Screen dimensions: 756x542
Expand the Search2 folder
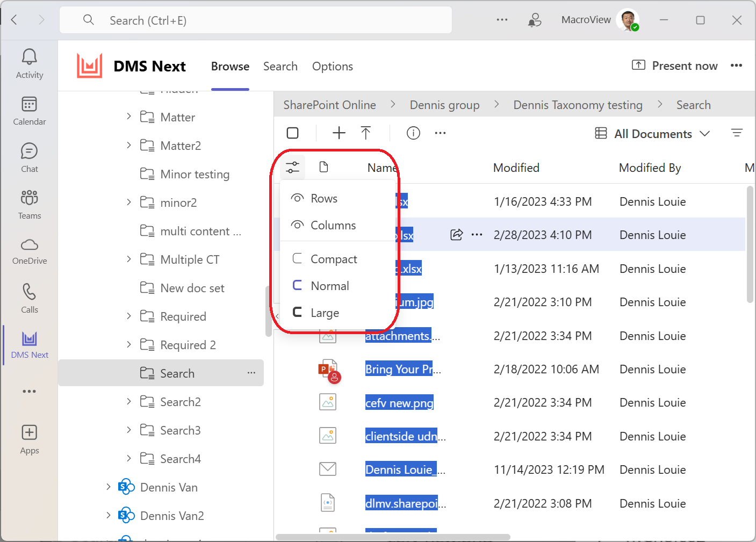[128, 401]
